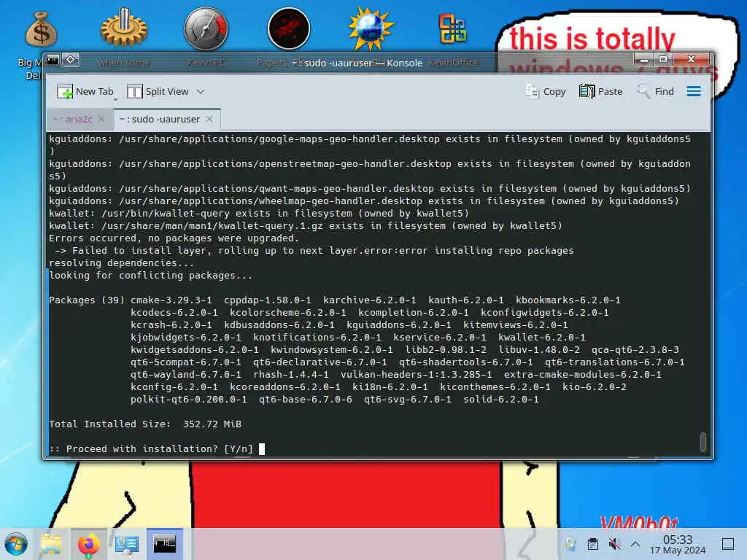Minimize the Konsole window
The height and width of the screenshot is (560, 747).
point(643,60)
